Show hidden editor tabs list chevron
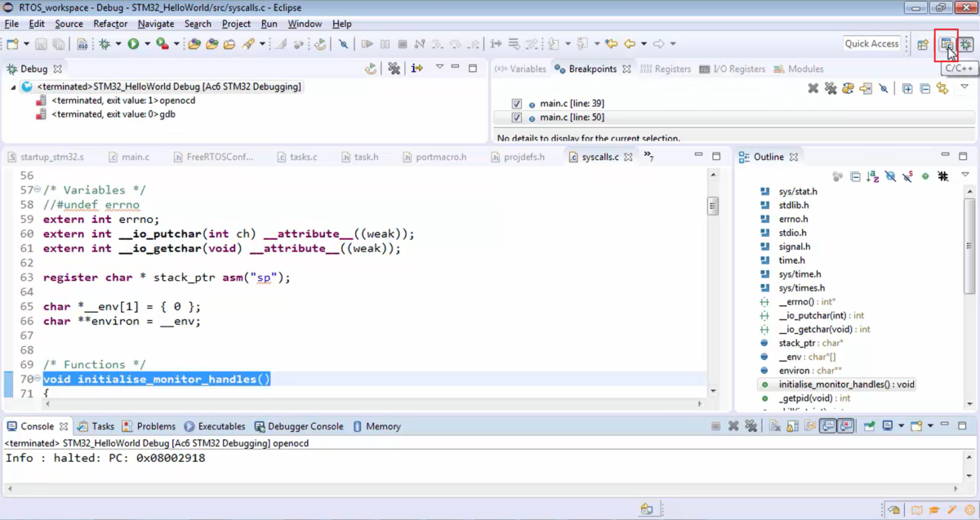This screenshot has height=520, width=980. [x=648, y=155]
